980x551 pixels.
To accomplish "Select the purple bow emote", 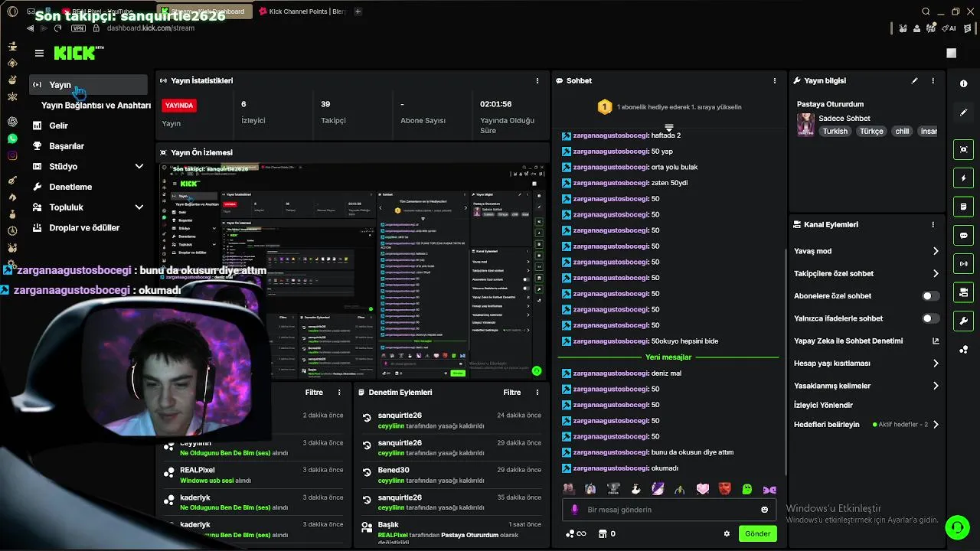I will click(x=769, y=489).
